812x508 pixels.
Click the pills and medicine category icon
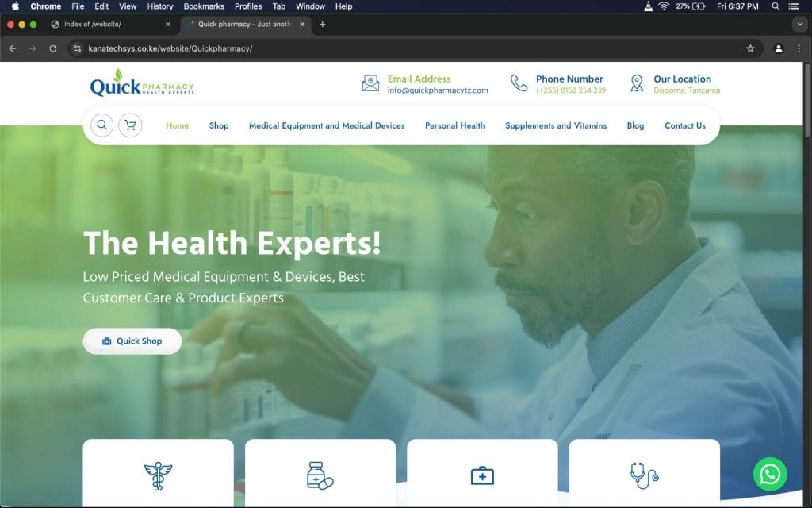(320, 474)
